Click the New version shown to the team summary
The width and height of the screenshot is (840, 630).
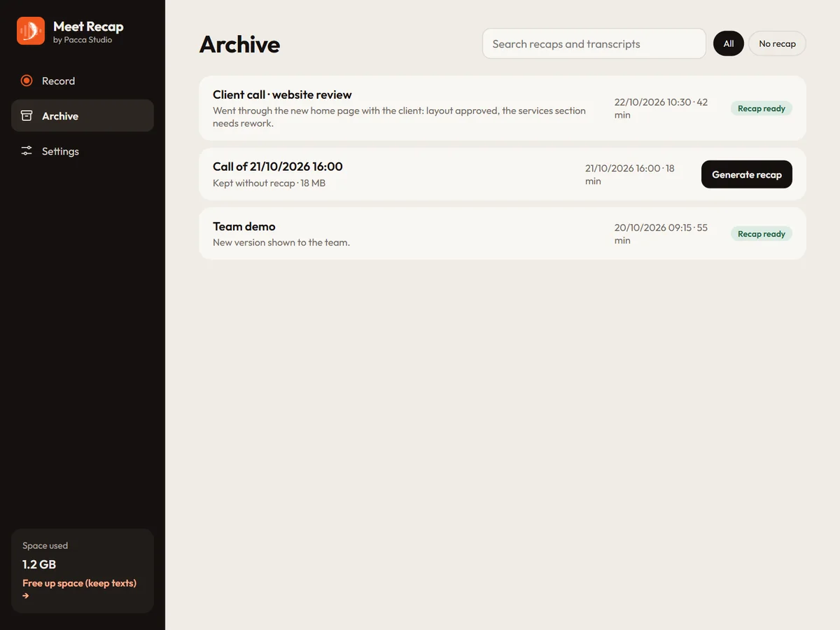coord(281,243)
